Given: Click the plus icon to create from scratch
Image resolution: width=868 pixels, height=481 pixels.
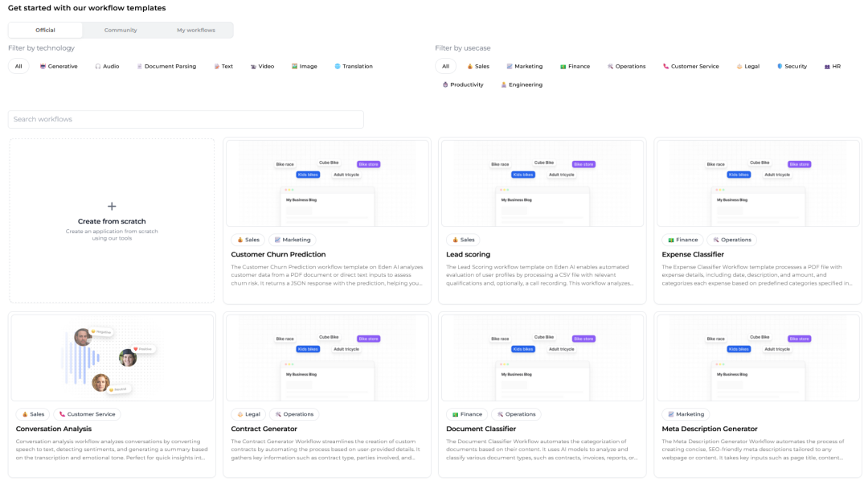Looking at the screenshot, I should coord(112,206).
